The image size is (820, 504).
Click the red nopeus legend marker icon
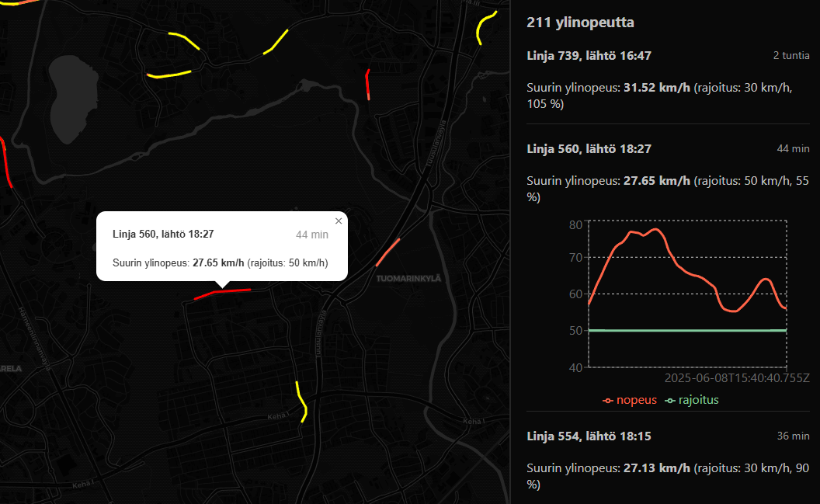607,400
